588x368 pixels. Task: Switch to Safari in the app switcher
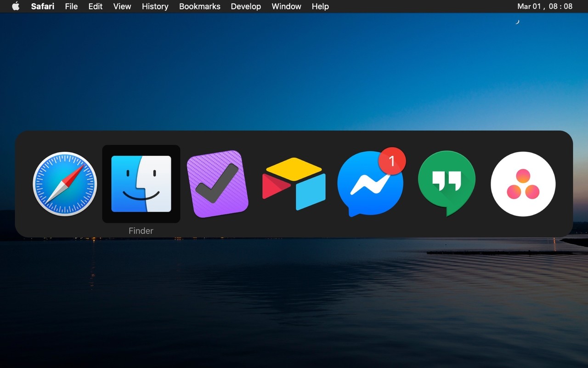[x=65, y=184]
